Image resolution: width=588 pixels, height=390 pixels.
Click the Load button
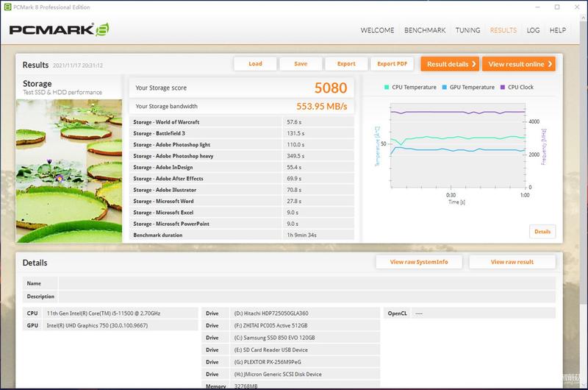pos(255,64)
